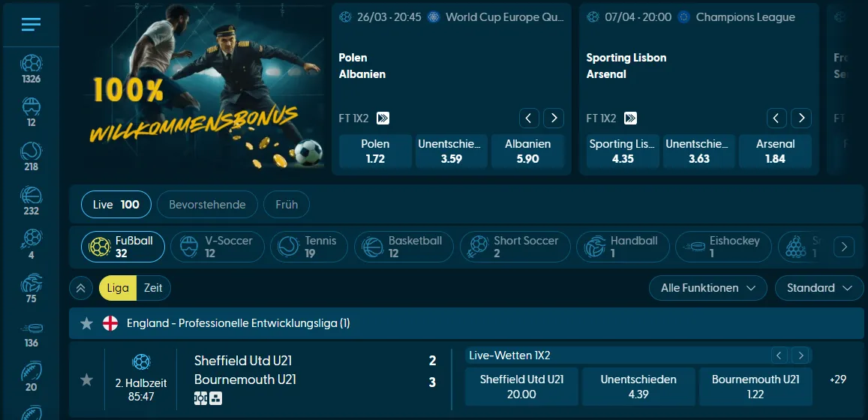Go to next Live-Wetten market type
The image size is (868, 420).
(800, 355)
